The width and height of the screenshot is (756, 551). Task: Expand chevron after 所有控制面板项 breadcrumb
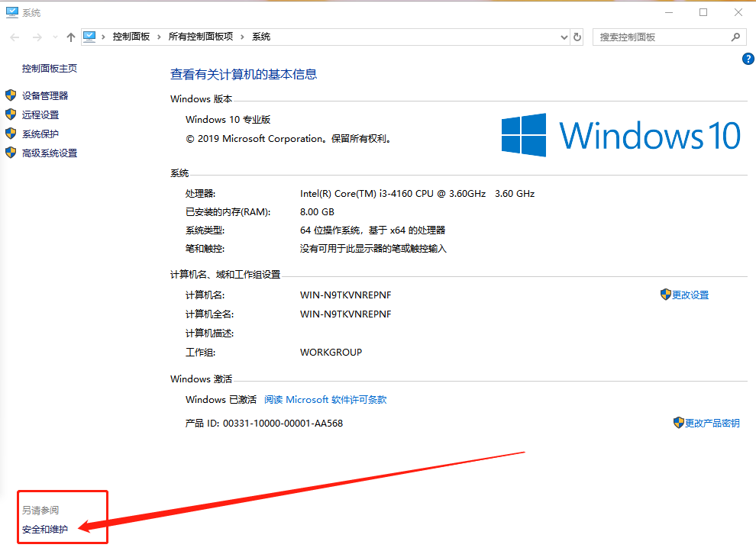242,37
